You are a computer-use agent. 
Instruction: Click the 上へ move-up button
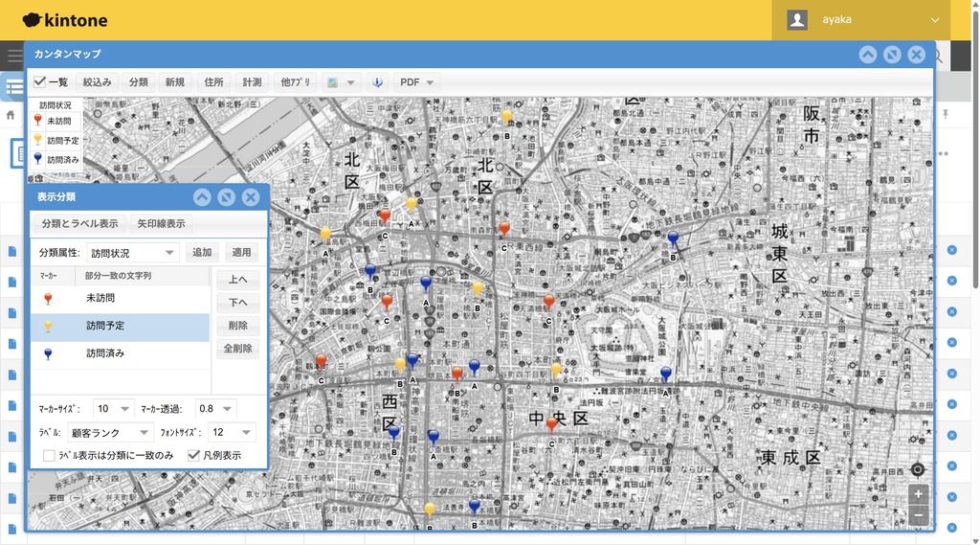(237, 280)
